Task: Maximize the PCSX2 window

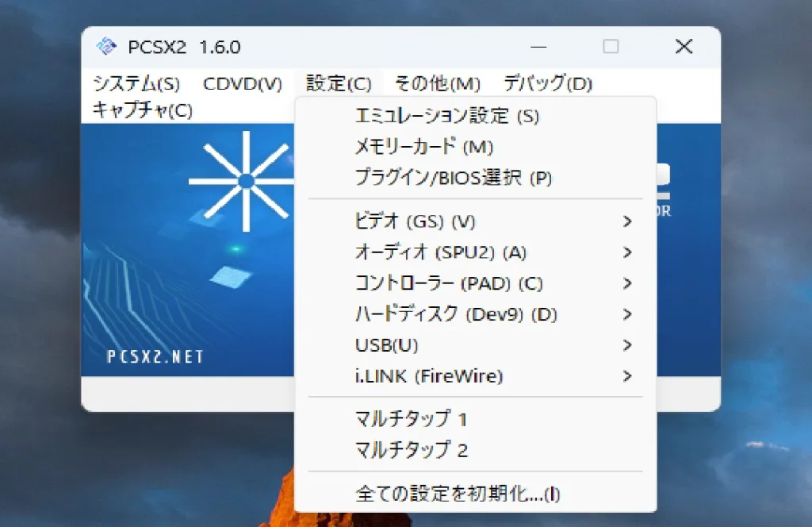Action: [x=611, y=47]
